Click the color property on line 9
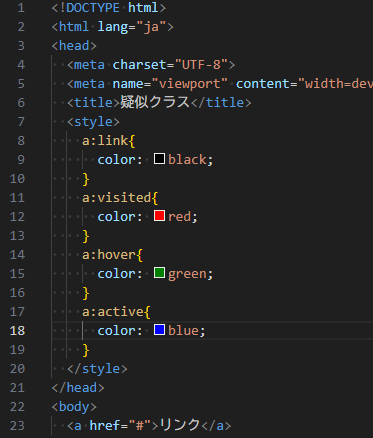This screenshot has width=373, height=438. click(116, 160)
